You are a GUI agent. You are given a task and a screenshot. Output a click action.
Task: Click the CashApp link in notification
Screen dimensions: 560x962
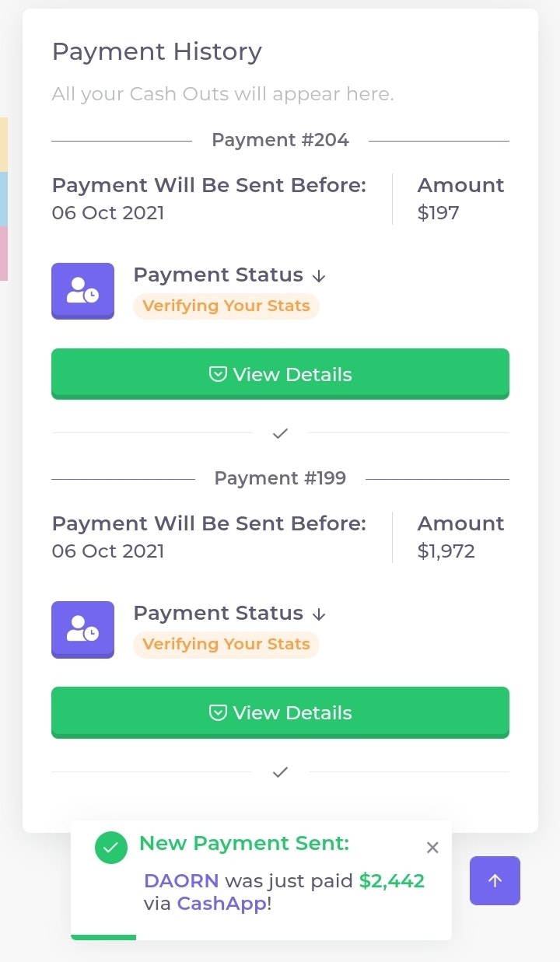tap(222, 904)
